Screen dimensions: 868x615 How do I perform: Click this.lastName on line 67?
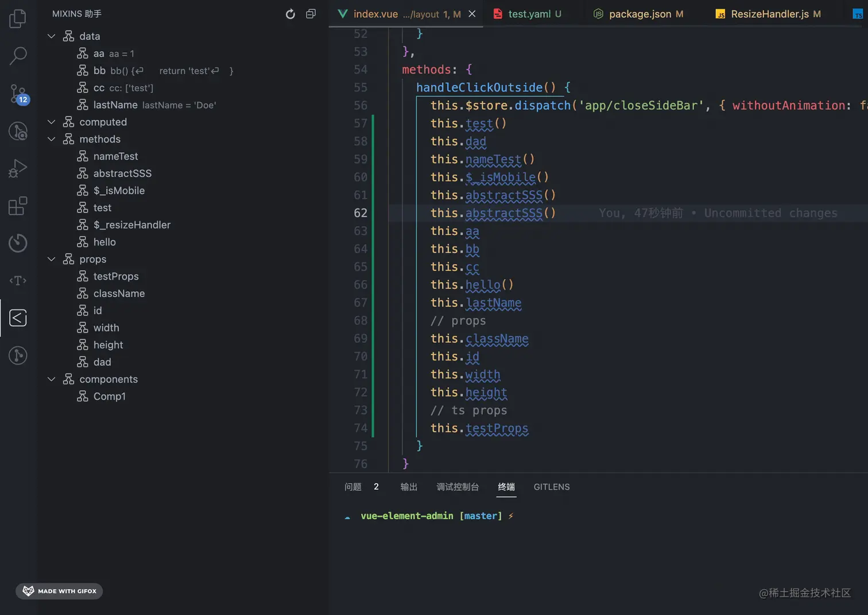[x=476, y=303]
